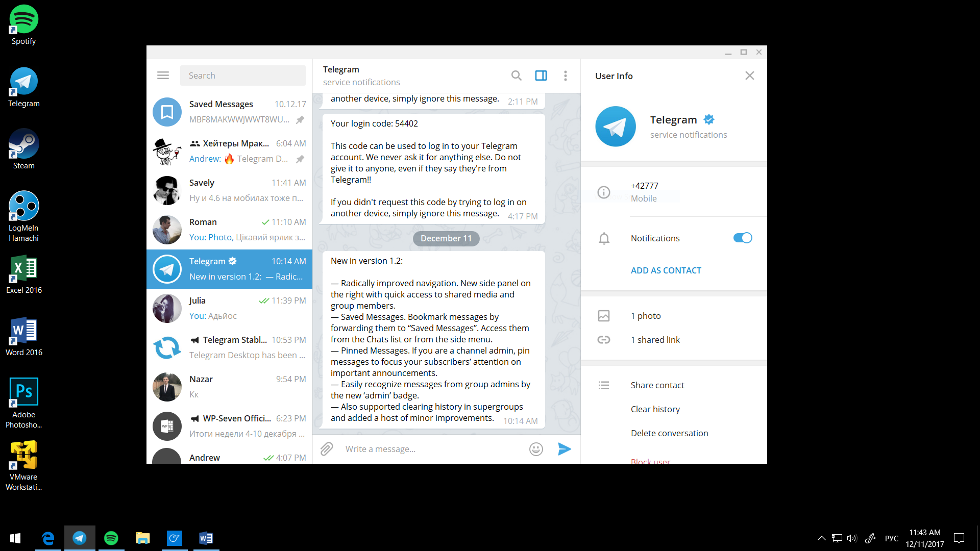Click the send message arrow icon
The width and height of the screenshot is (980, 551).
click(565, 449)
